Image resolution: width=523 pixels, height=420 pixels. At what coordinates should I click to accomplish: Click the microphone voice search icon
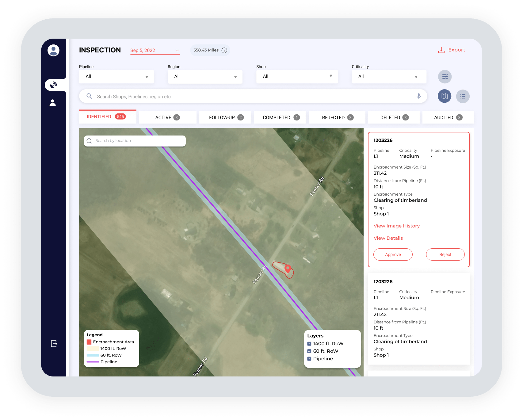(418, 96)
